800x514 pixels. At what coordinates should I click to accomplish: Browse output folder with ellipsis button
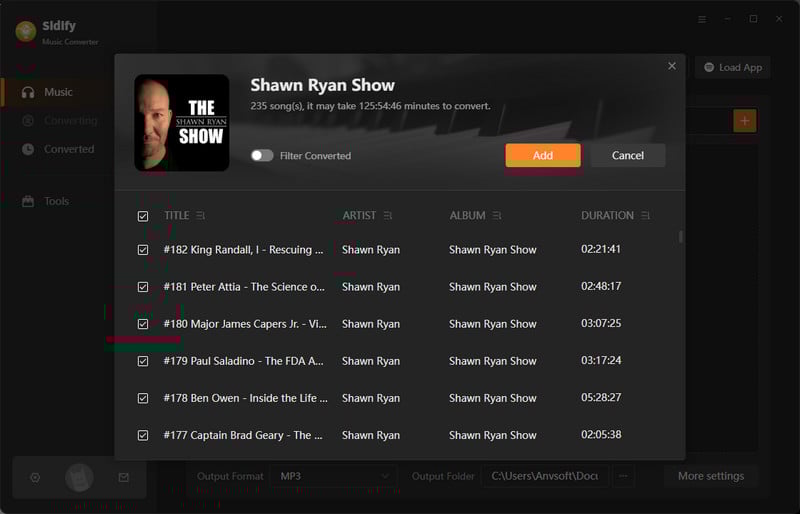tap(623, 476)
